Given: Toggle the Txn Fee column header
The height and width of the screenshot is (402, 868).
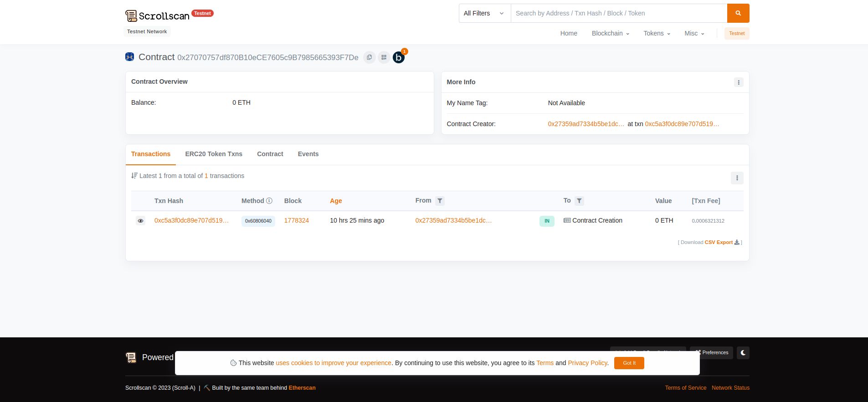Looking at the screenshot, I should [706, 201].
